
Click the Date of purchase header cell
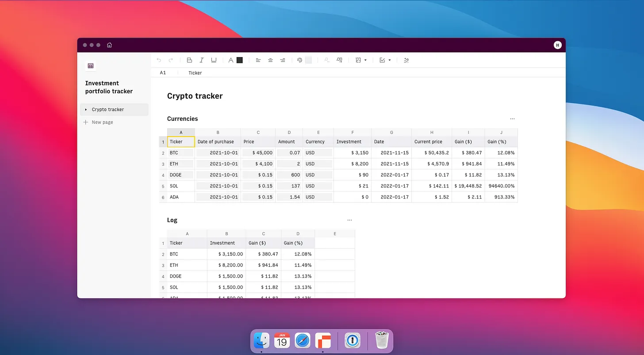[218, 142]
